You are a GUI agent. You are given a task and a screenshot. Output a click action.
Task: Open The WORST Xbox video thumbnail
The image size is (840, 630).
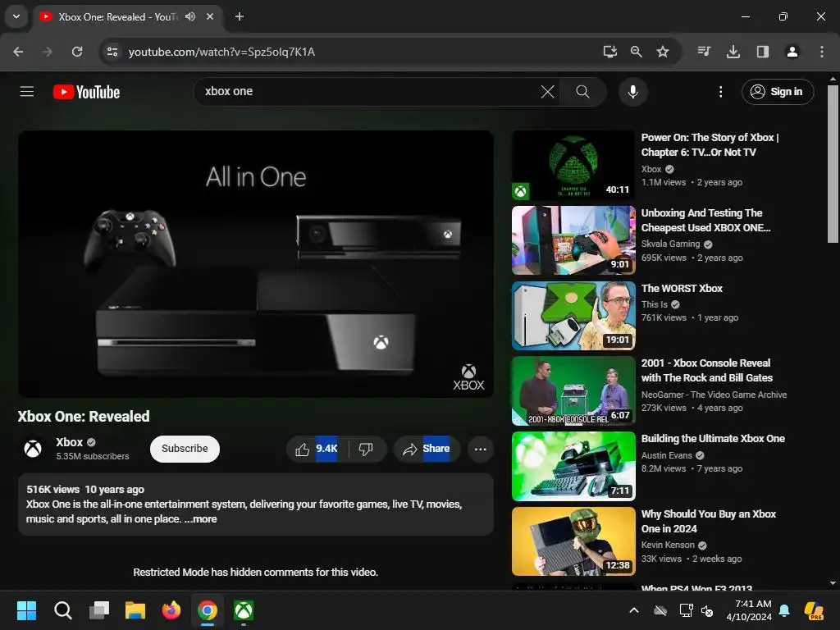[x=573, y=316]
